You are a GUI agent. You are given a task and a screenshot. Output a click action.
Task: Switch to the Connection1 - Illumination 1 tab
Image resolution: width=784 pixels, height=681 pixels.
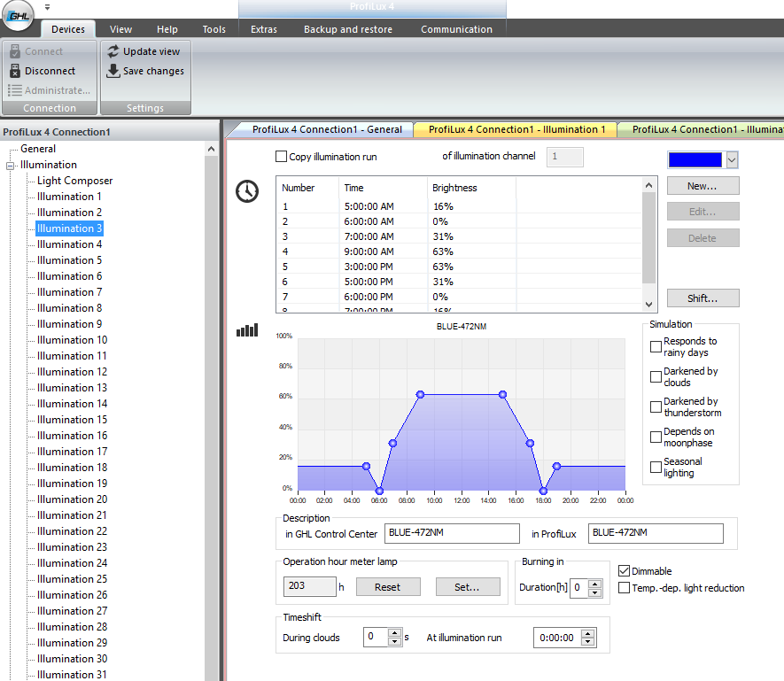point(517,129)
